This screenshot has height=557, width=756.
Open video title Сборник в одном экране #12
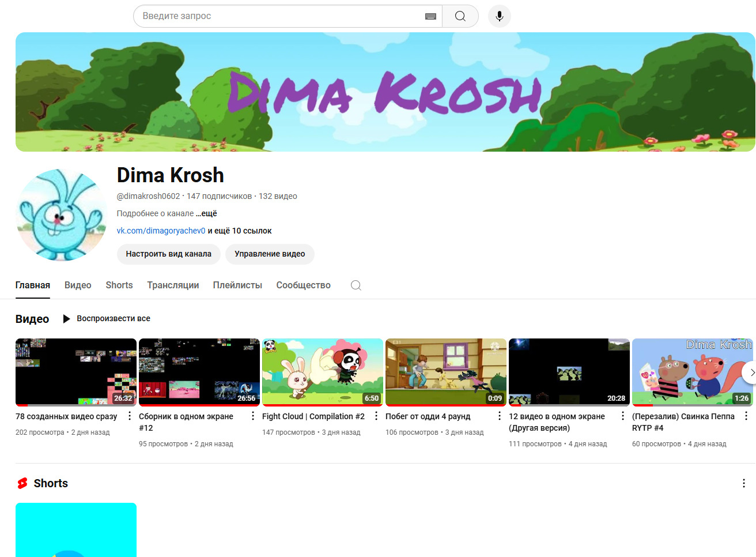(x=186, y=422)
